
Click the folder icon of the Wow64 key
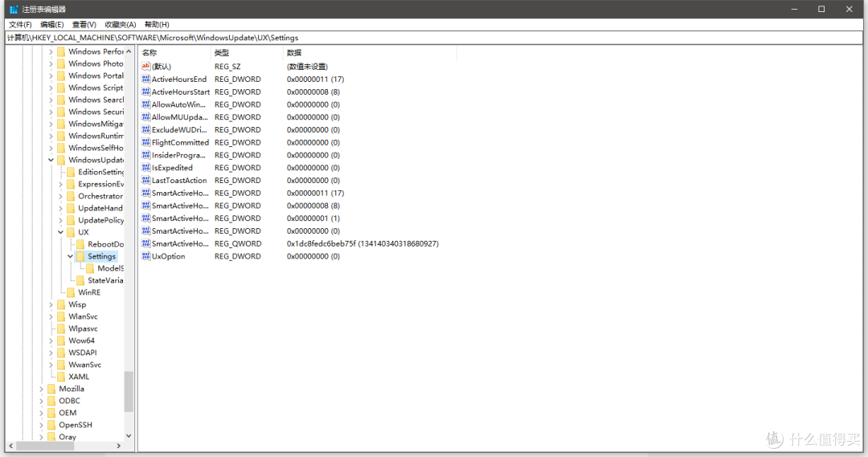pos(61,341)
